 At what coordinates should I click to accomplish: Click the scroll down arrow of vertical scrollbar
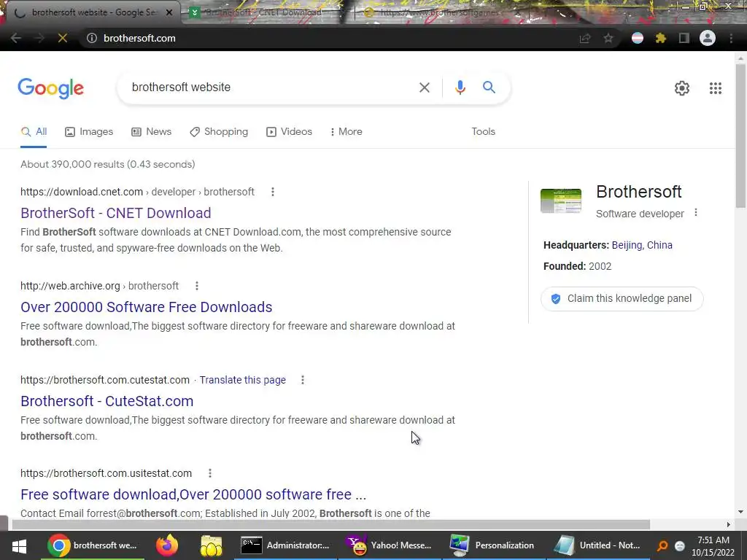point(740,513)
